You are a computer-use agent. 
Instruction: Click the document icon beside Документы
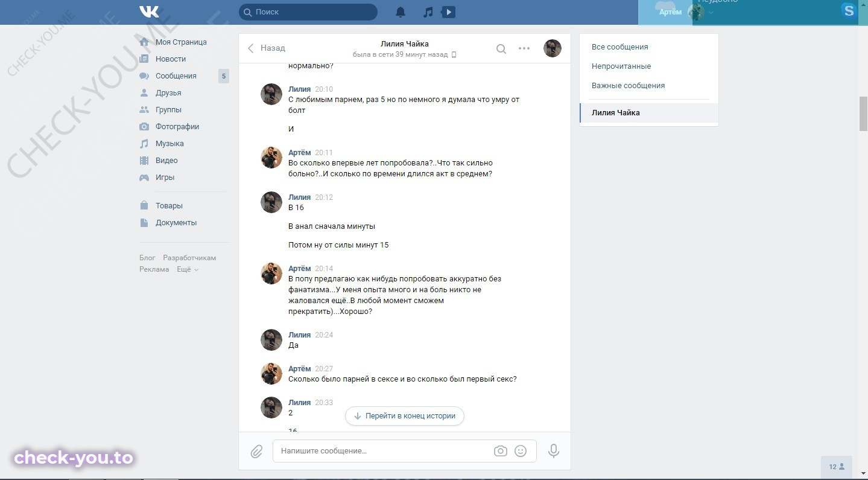[144, 223]
